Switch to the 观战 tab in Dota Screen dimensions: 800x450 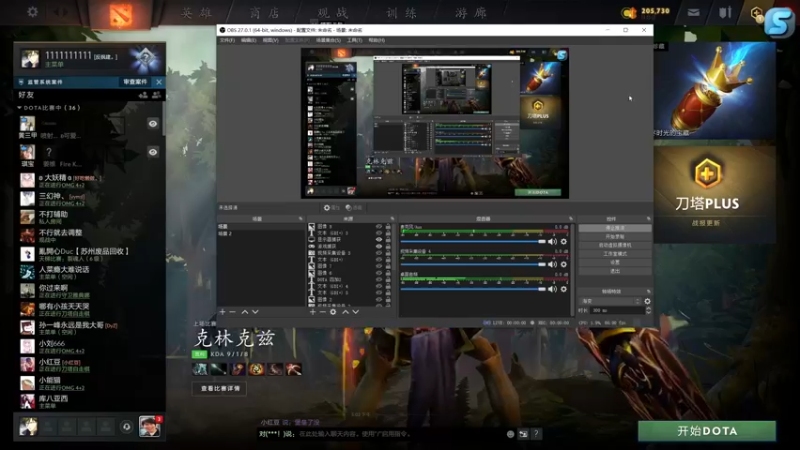(x=333, y=13)
